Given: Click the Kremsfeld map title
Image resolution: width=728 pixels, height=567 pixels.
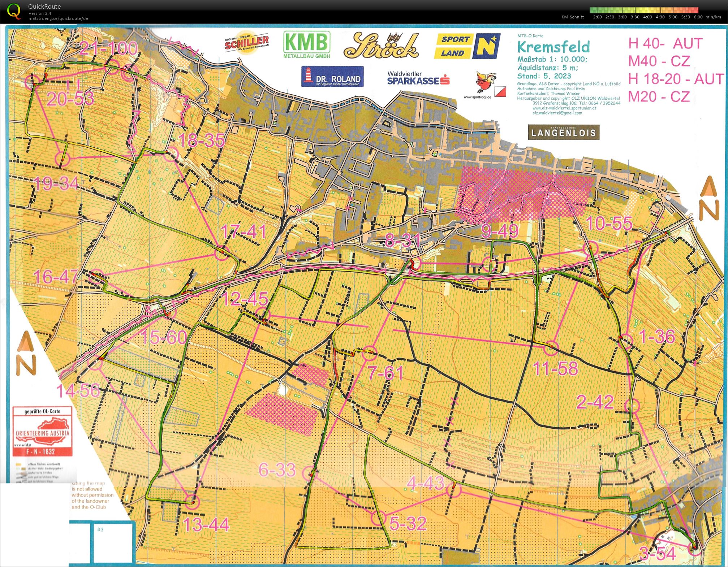Looking at the screenshot, I should (x=553, y=47).
